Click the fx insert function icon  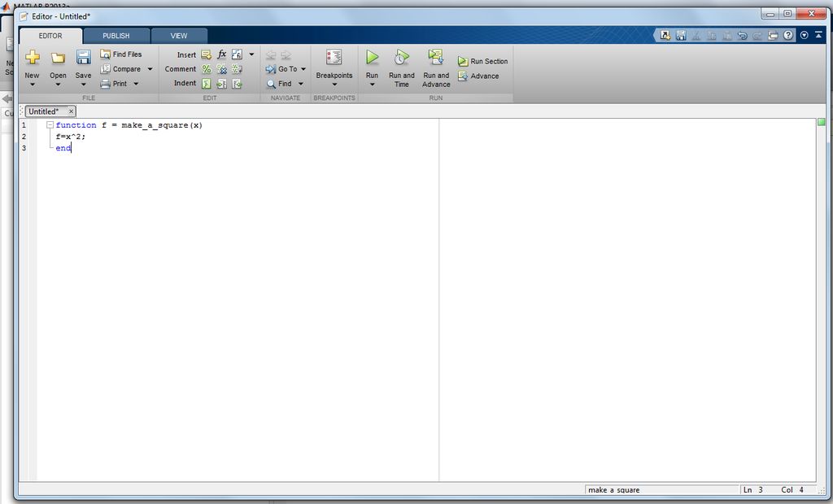coord(221,54)
